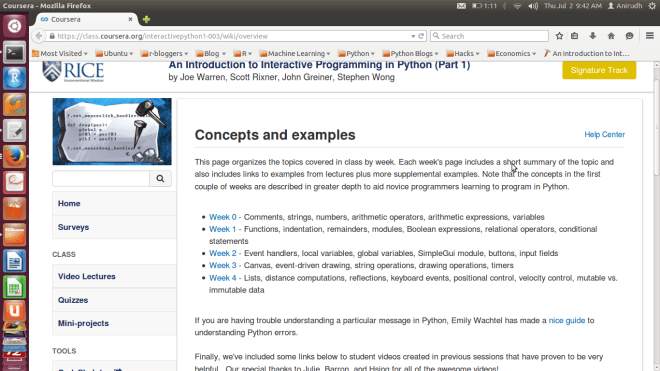Open the Downloads arrow icon

tap(593, 36)
